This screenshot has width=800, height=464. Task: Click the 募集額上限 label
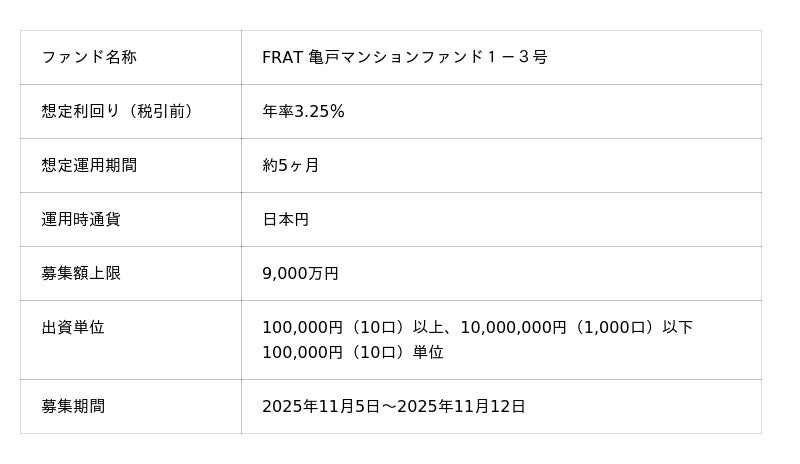(x=81, y=273)
